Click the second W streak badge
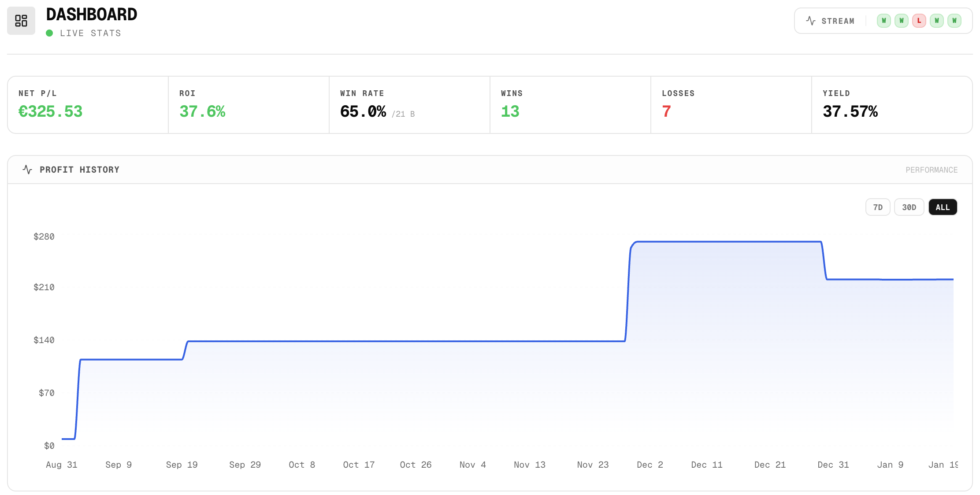The height and width of the screenshot is (495, 980). point(901,21)
